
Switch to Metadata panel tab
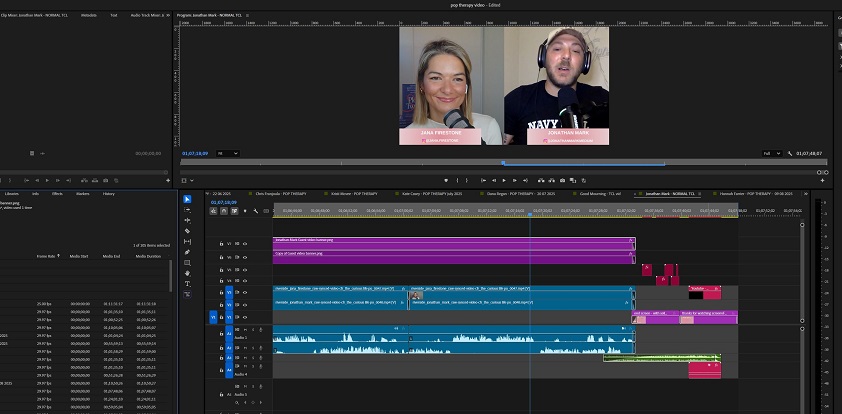89,15
